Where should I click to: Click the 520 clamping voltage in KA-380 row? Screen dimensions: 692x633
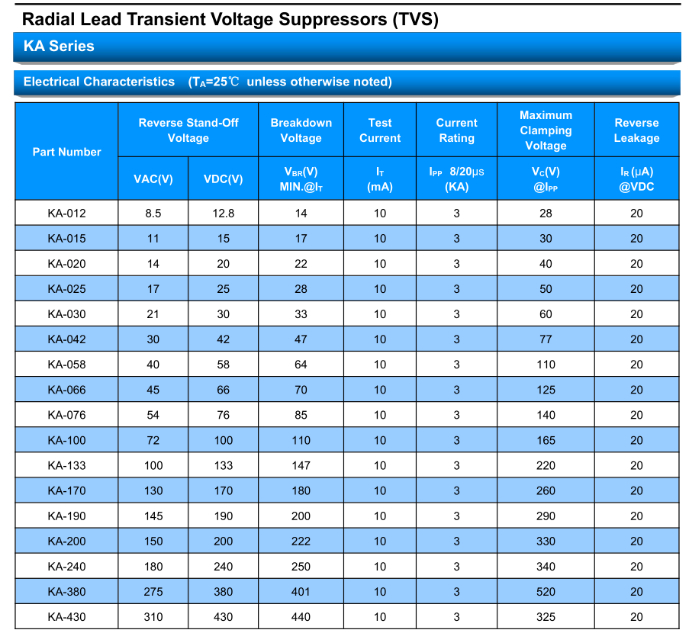pos(545,591)
